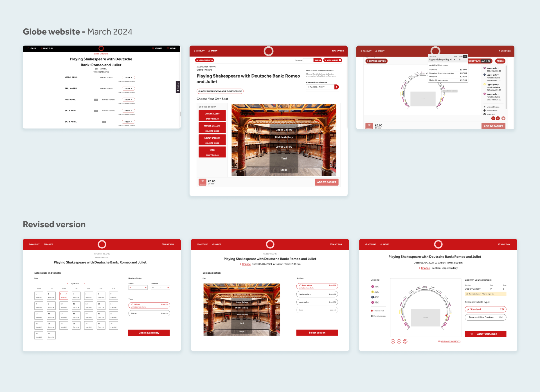Click accessibility badge in FRI 5 APRIL row
The height and width of the screenshot is (392, 540).
[96, 100]
